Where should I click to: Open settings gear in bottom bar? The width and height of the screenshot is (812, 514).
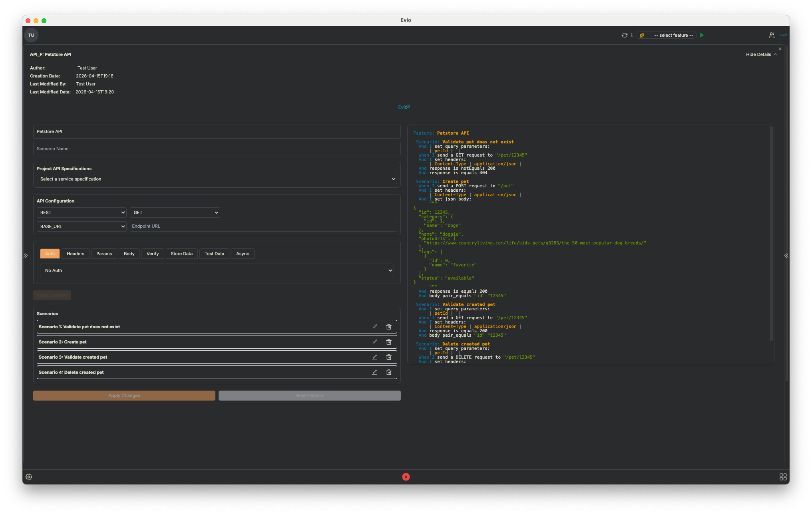click(29, 477)
